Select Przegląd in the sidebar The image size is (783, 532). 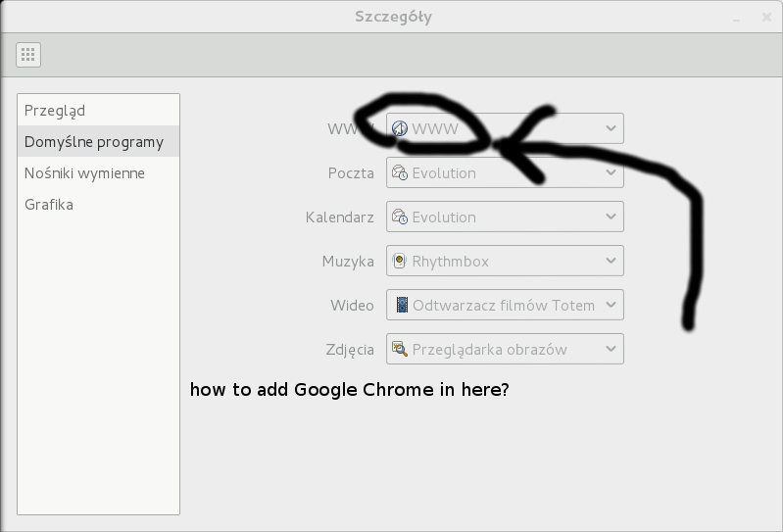55,111
